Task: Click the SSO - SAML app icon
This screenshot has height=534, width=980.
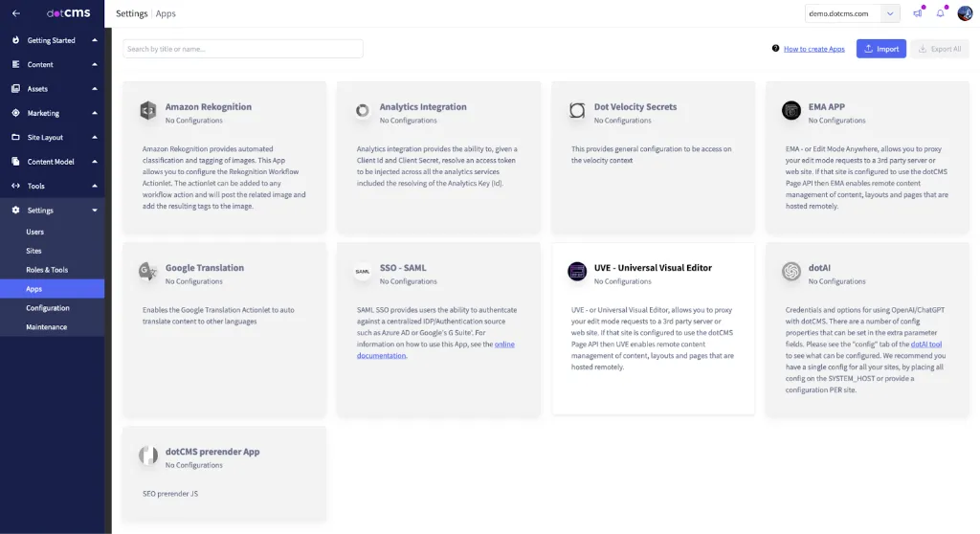Action: [x=363, y=272]
